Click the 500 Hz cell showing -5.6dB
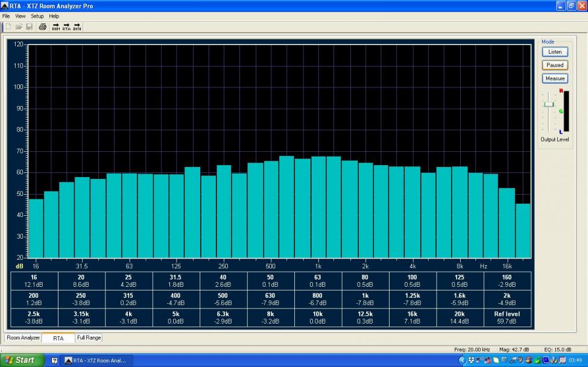Screen dimensions: 588x367 click(223, 299)
